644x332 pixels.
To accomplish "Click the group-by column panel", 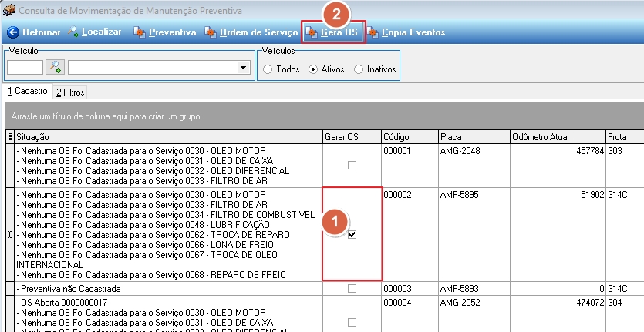I will click(324, 116).
